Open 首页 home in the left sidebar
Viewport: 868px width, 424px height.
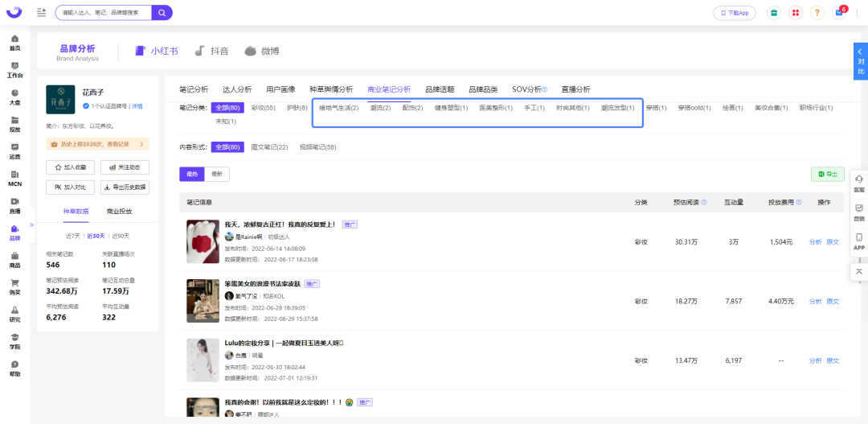15,43
